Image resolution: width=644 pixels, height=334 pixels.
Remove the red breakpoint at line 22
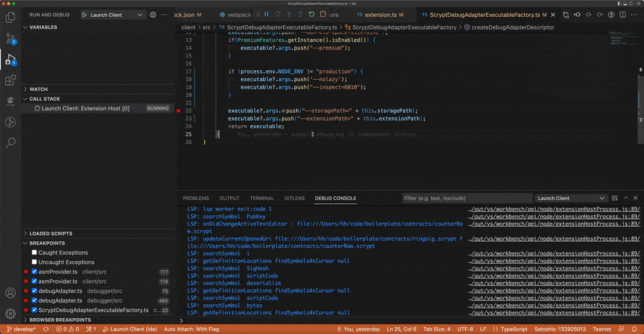click(x=178, y=111)
